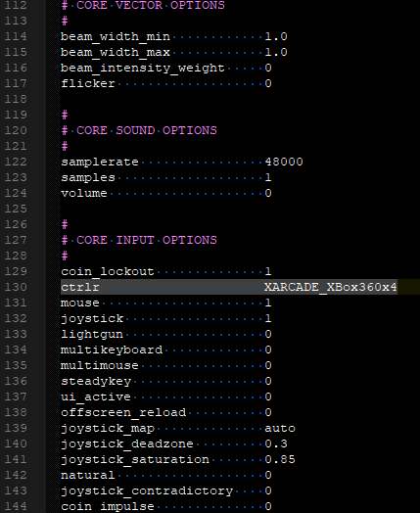The image size is (420, 513).
Task: Click the samplerate value 48000
Action: coord(284,162)
